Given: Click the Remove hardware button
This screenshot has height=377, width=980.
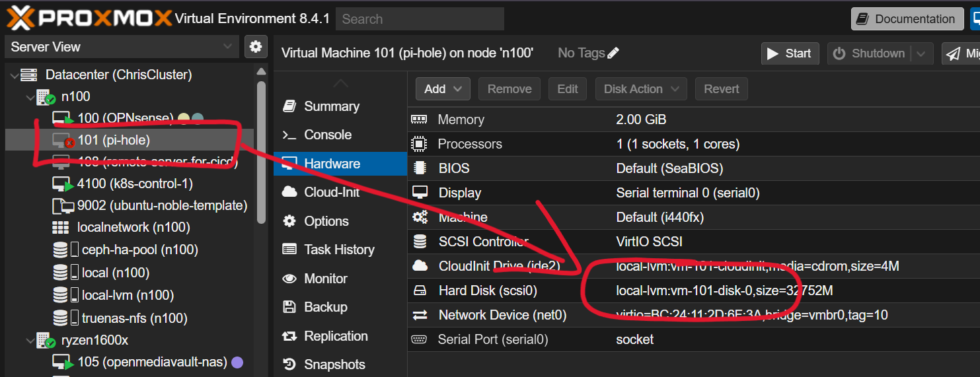Looking at the screenshot, I should 509,89.
